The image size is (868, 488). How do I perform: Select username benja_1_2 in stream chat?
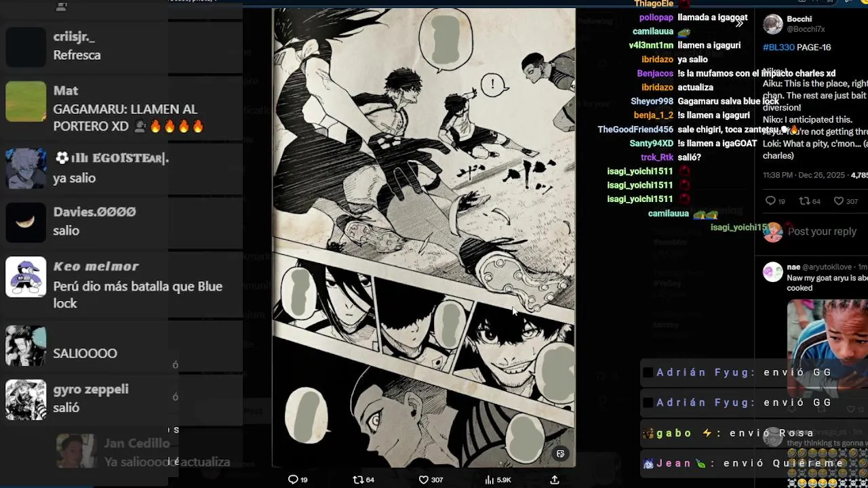[654, 115]
